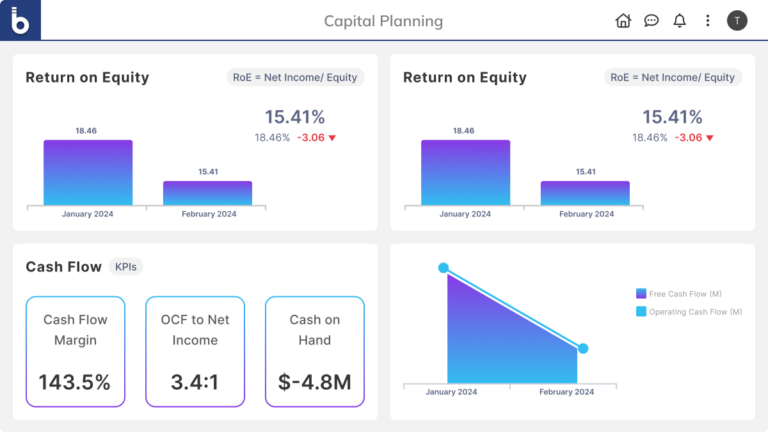Click February 2024 bar in right RoE chart

[585, 193]
